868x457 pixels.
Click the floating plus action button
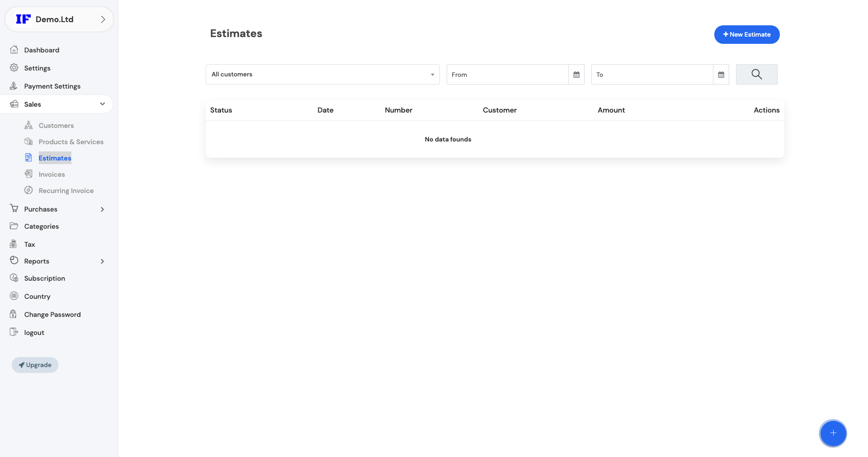[833, 433]
